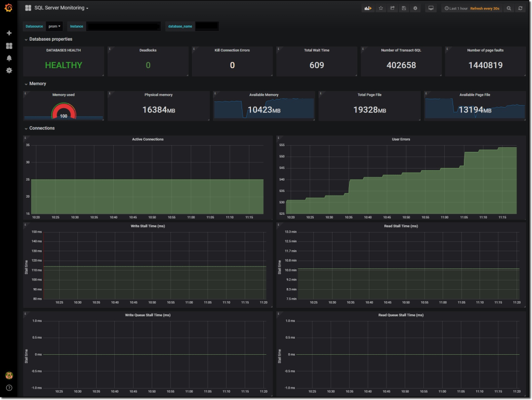Open Configuration via the sidebar gear icon
Screen dimensions: 532x400
point(8,70)
